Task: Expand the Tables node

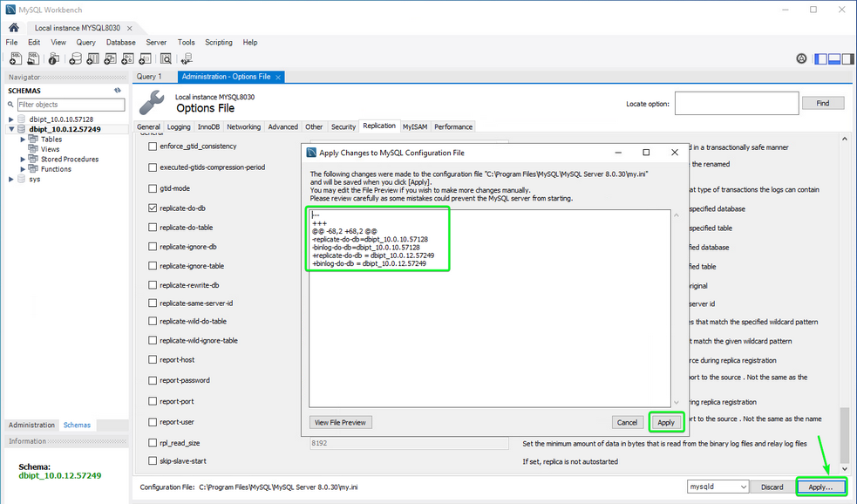Action: coord(23,140)
